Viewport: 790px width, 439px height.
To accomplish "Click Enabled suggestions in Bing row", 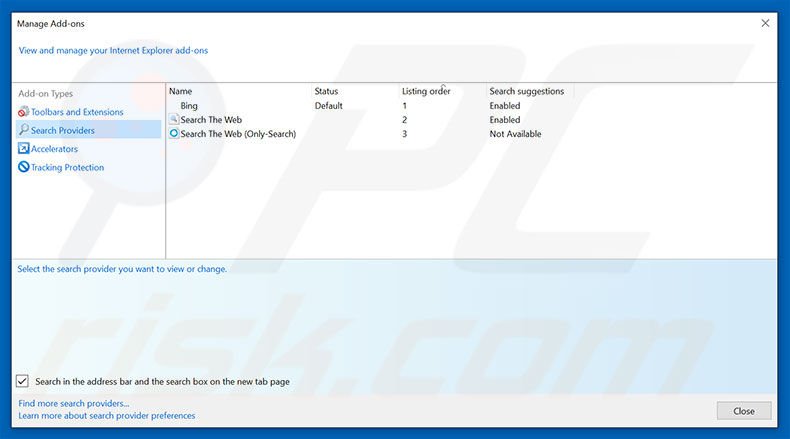I will (x=505, y=105).
